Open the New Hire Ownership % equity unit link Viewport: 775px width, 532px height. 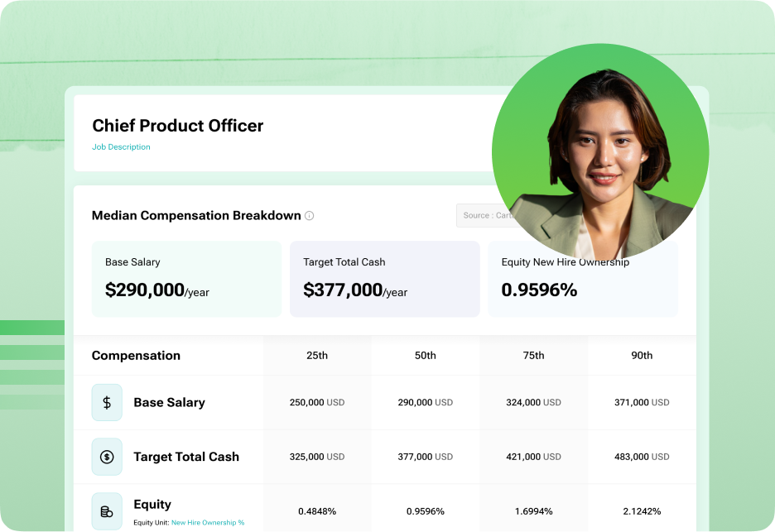pos(208,523)
